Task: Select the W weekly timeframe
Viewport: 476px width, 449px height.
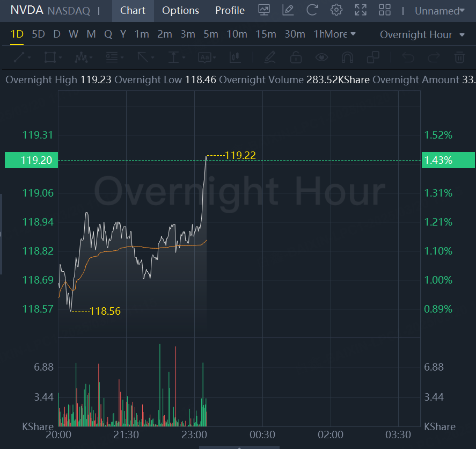Action: 74,34
